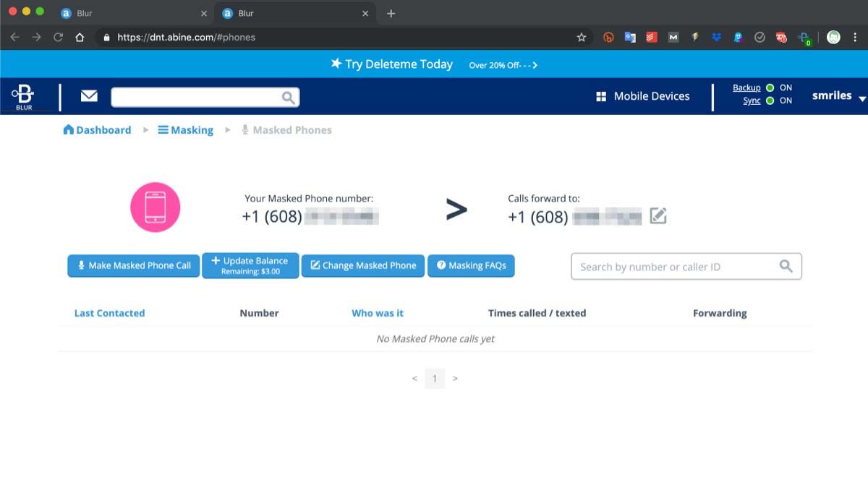Open the email envelope icon
This screenshot has width=868, height=488.
(88, 95)
